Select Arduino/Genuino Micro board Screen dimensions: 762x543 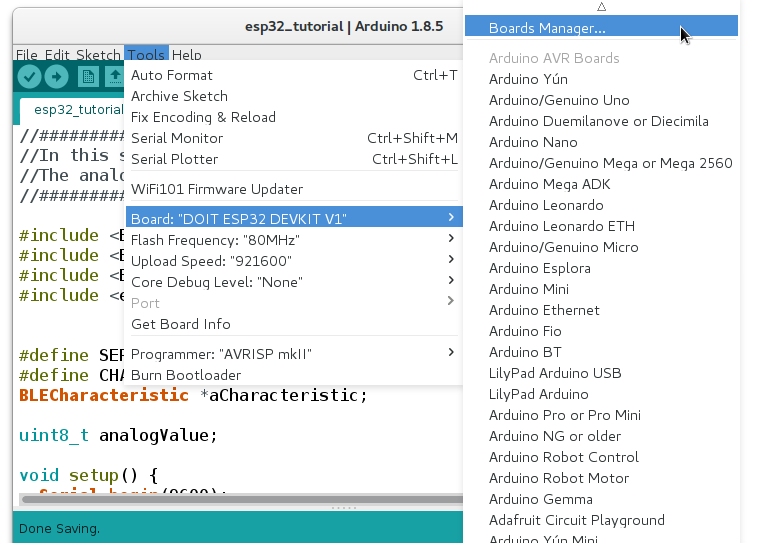point(601,247)
